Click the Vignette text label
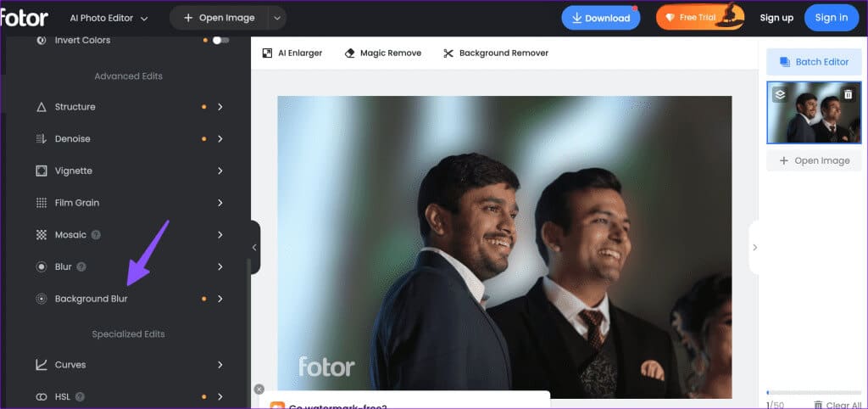868x409 pixels. pyautogui.click(x=74, y=171)
